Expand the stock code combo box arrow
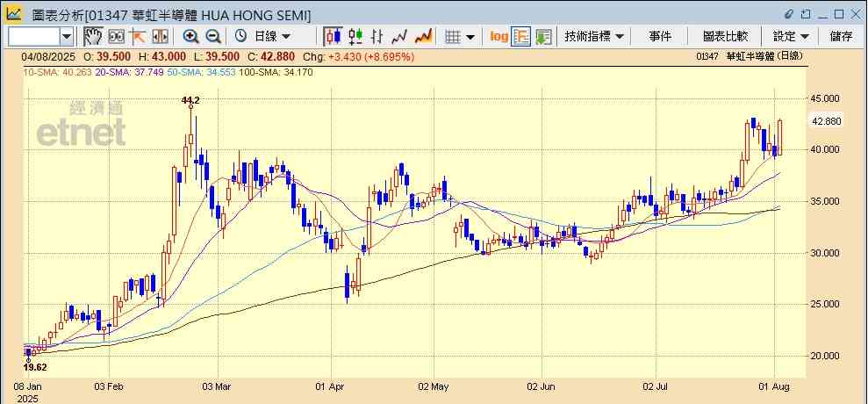 [x=67, y=37]
